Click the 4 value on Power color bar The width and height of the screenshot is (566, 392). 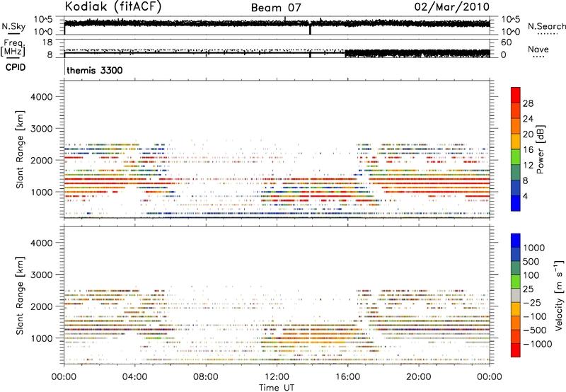click(x=525, y=196)
